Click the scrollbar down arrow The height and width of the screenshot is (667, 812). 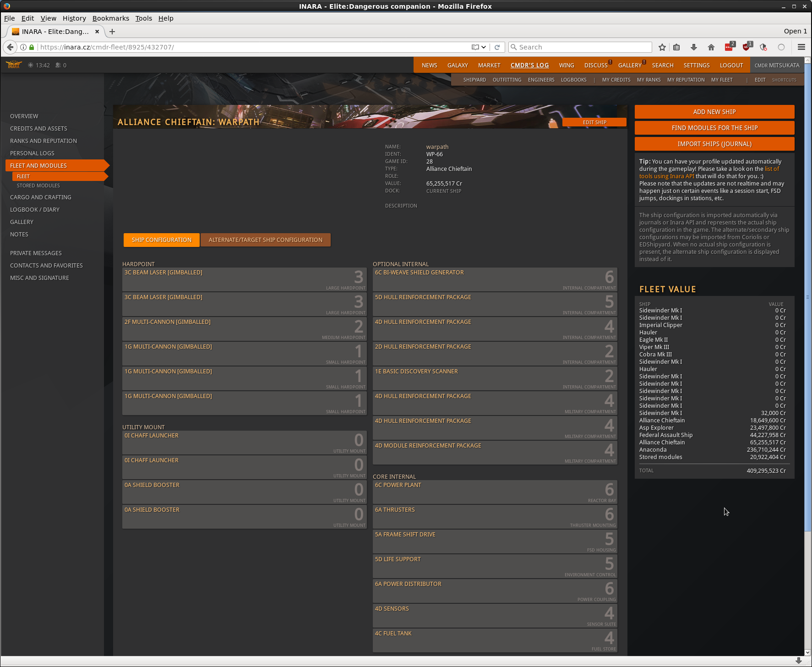click(x=807, y=652)
